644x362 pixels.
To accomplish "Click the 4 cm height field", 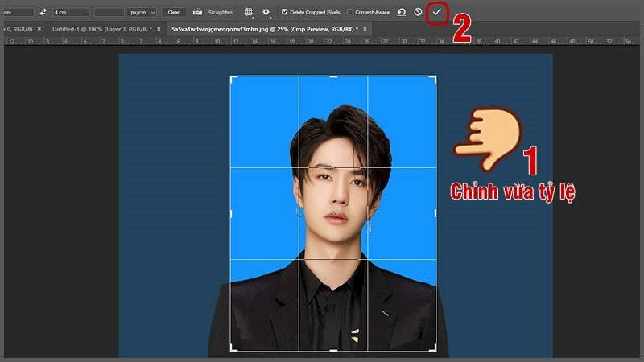I will [70, 12].
